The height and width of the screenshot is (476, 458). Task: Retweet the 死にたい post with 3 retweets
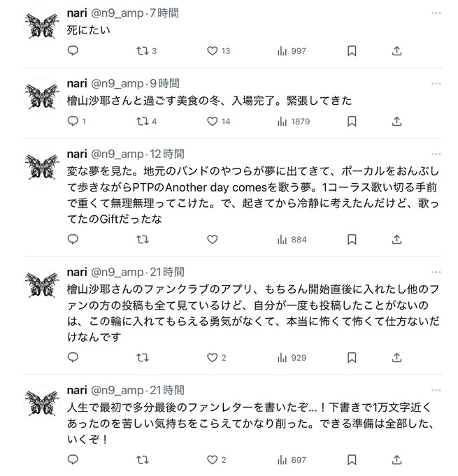pos(146,51)
